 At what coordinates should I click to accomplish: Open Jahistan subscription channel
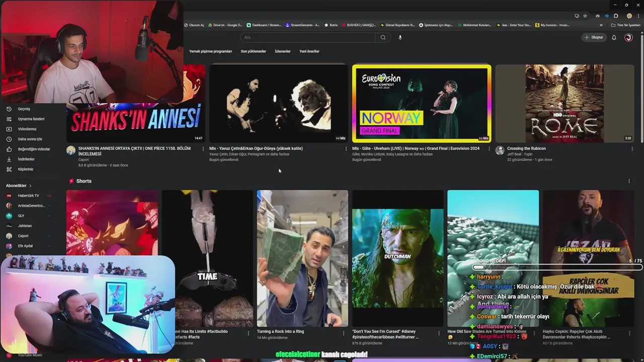tap(25, 226)
